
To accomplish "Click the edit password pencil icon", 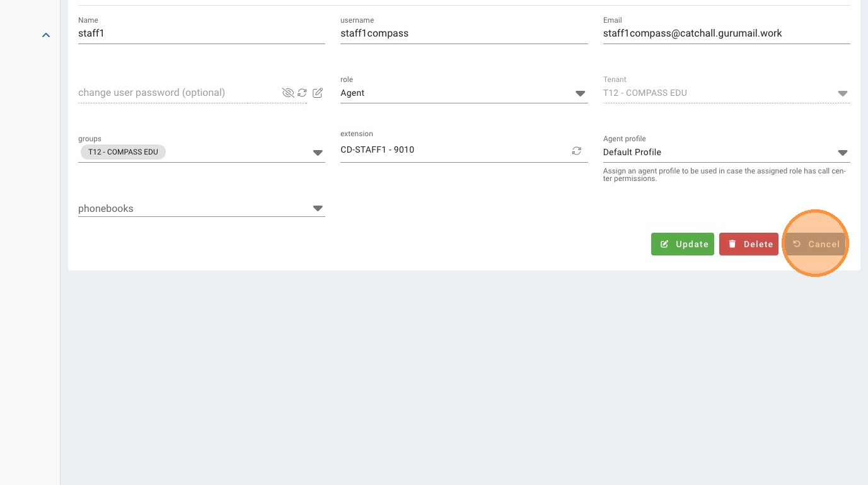I will click(318, 93).
